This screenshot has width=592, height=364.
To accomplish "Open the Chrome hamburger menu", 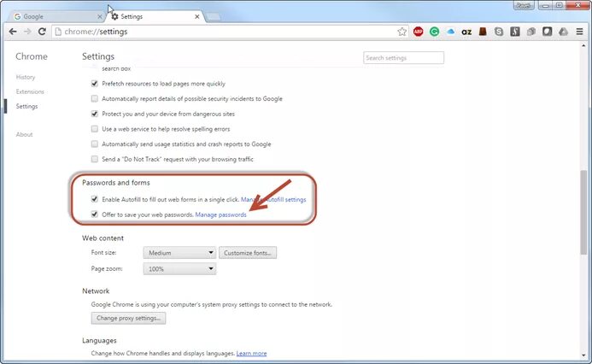I will tap(579, 32).
